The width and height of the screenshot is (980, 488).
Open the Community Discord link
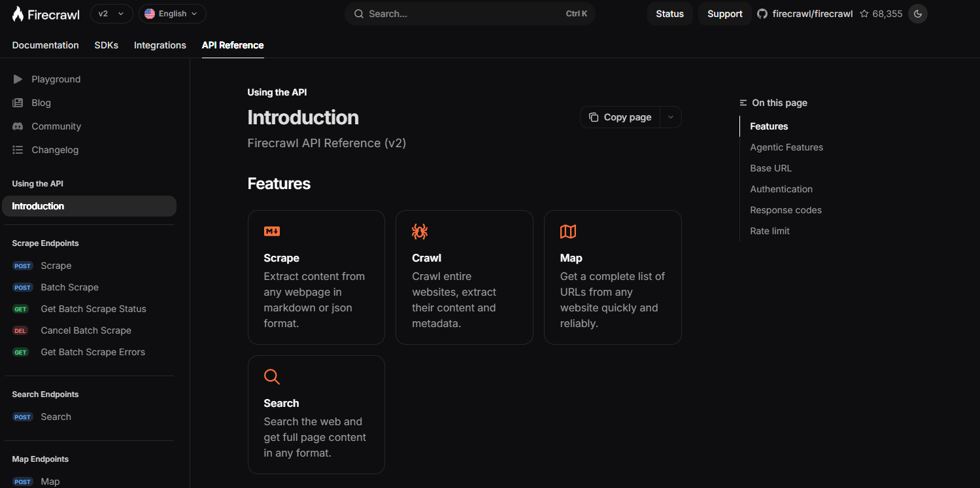[x=56, y=126]
